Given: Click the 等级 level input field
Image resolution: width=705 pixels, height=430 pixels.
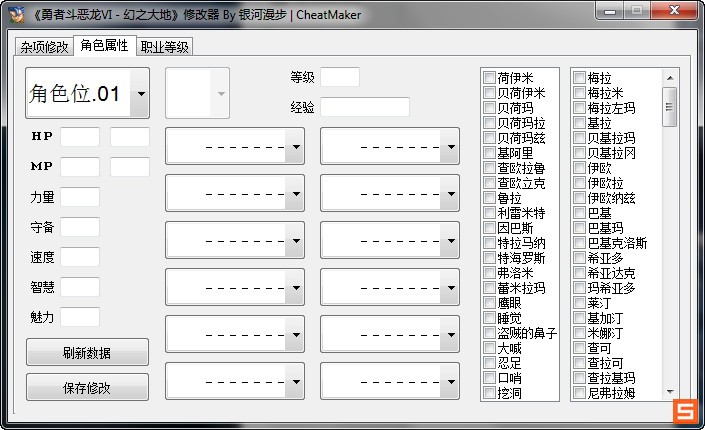Looking at the screenshot, I should pos(339,77).
